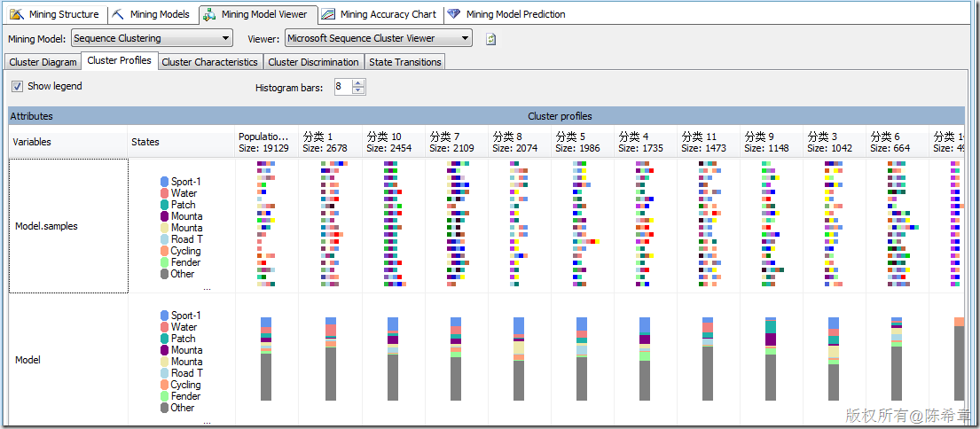Click the Histogram bars number field
The height and width of the screenshot is (429, 980).
point(343,87)
